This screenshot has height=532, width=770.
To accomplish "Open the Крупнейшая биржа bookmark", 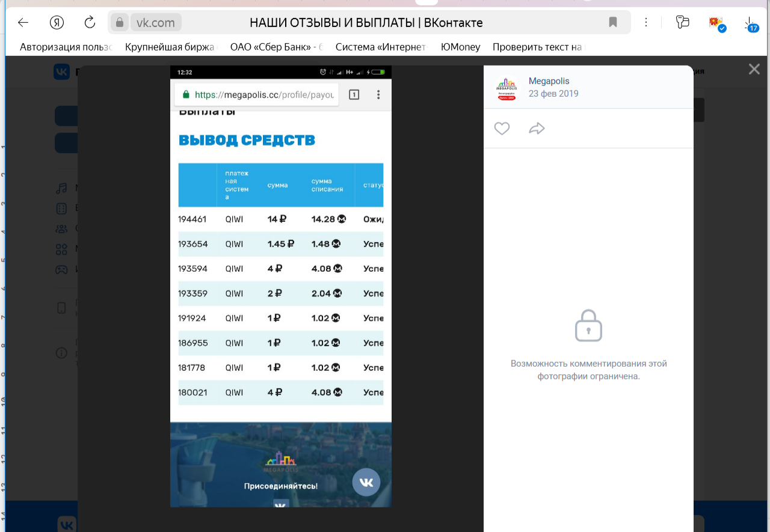I will click(171, 47).
